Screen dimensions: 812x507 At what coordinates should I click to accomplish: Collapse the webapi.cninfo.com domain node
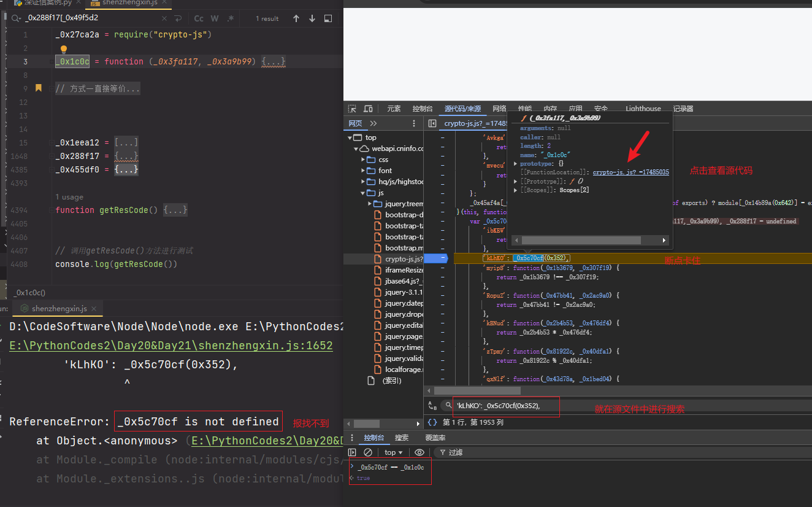[356, 149]
